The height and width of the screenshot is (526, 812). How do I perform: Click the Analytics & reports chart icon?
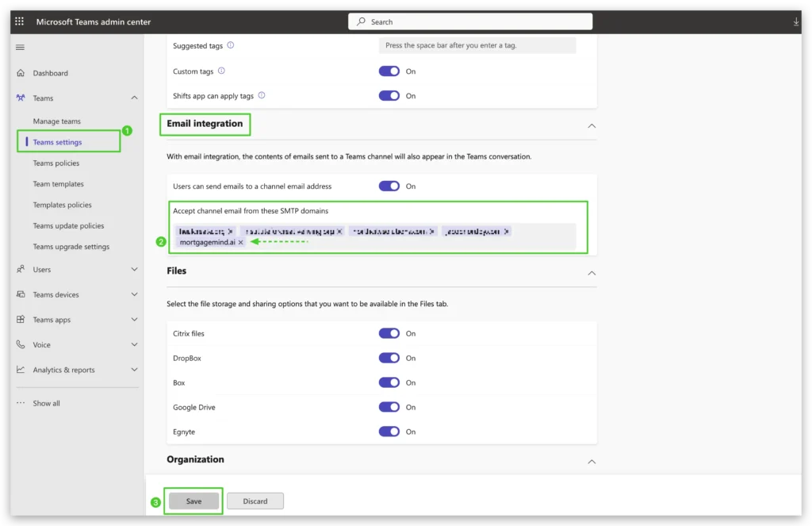click(x=21, y=370)
